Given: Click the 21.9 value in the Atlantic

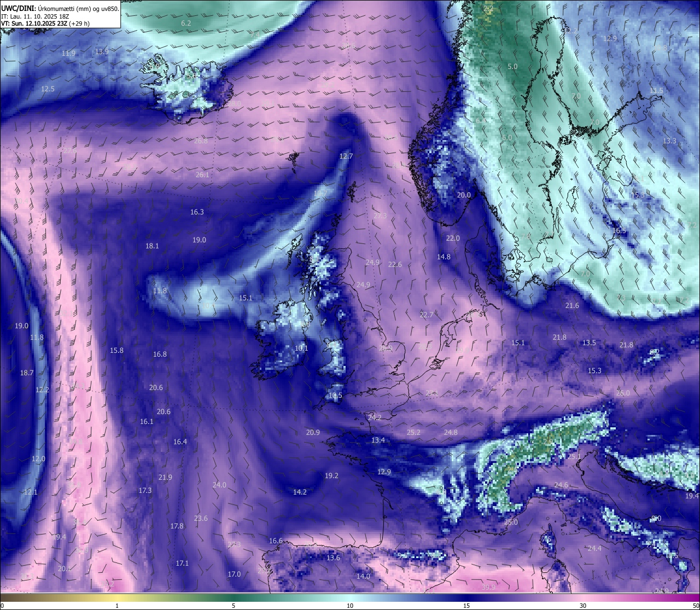Looking at the screenshot, I should (x=165, y=477).
